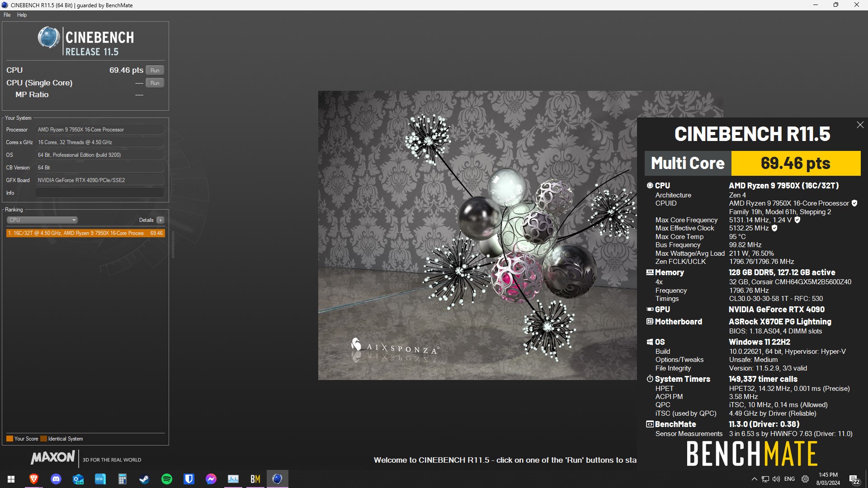This screenshot has height=488, width=868.
Task: Open the blue 'one' app in taskbar
Action: pyautogui.click(x=100, y=479)
